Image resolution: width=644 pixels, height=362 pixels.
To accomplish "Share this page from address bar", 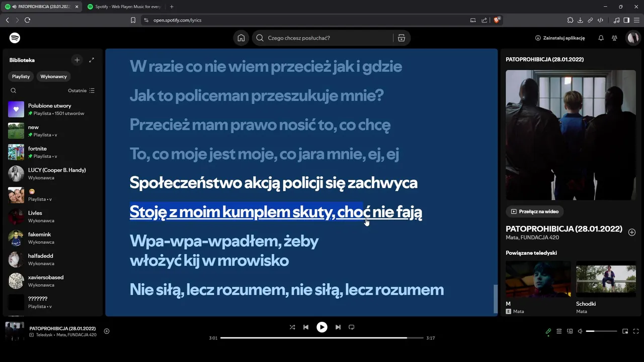I will (x=484, y=20).
